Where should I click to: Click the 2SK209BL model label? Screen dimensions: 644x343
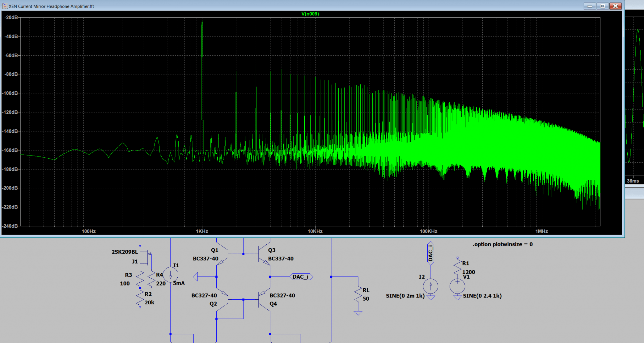tap(125, 252)
